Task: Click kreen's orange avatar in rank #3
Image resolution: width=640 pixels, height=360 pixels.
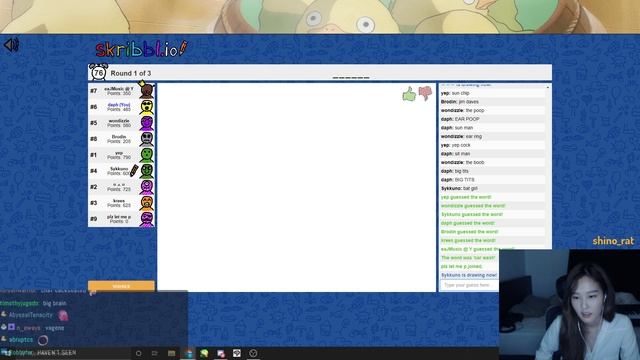Action: pos(147,203)
